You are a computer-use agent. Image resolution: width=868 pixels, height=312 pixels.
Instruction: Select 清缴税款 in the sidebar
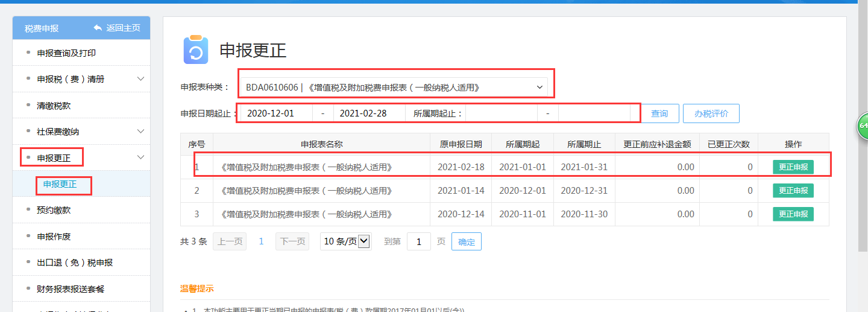click(54, 106)
